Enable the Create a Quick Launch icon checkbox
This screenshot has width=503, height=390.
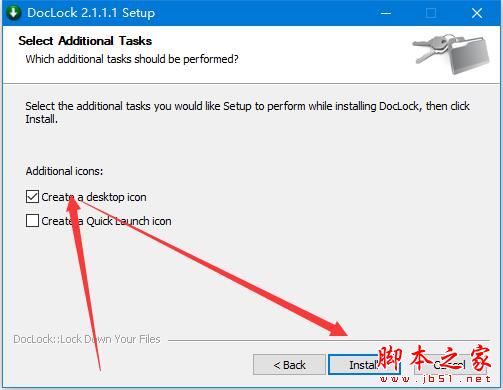pos(32,221)
